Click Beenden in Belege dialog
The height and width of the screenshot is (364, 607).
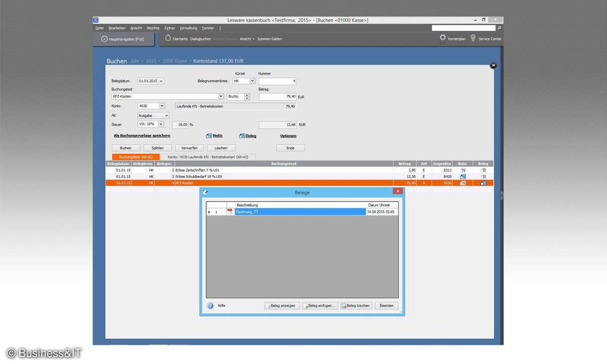pos(386,306)
